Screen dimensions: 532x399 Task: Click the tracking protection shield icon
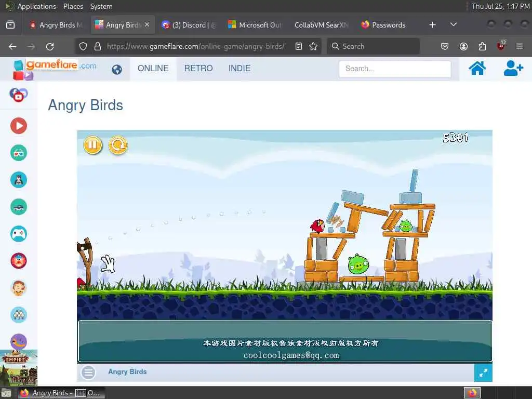click(83, 46)
